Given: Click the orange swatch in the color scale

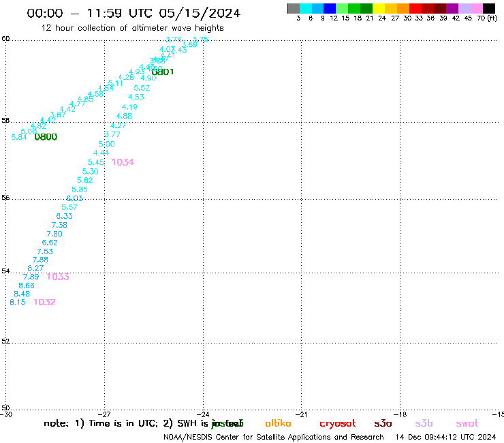Looking at the screenshot, I should point(403,8).
